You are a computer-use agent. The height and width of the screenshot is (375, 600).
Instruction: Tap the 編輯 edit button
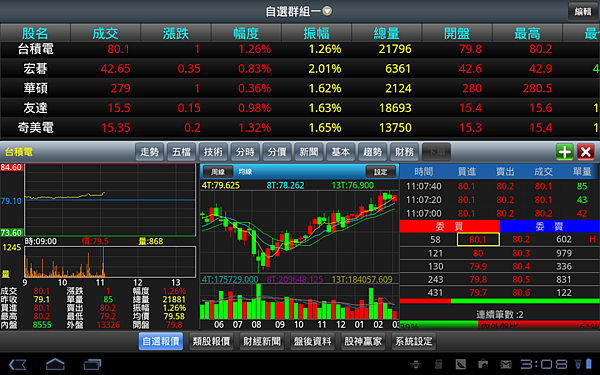coord(583,11)
